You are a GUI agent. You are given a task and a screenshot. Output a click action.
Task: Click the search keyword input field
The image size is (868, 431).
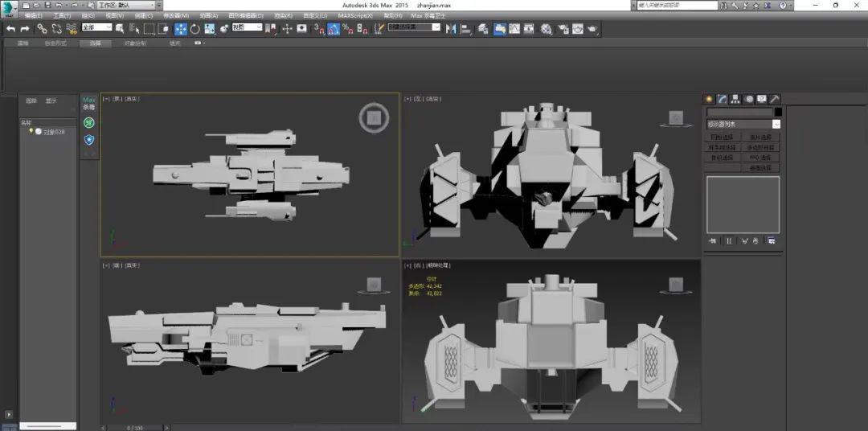pyautogui.click(x=677, y=5)
